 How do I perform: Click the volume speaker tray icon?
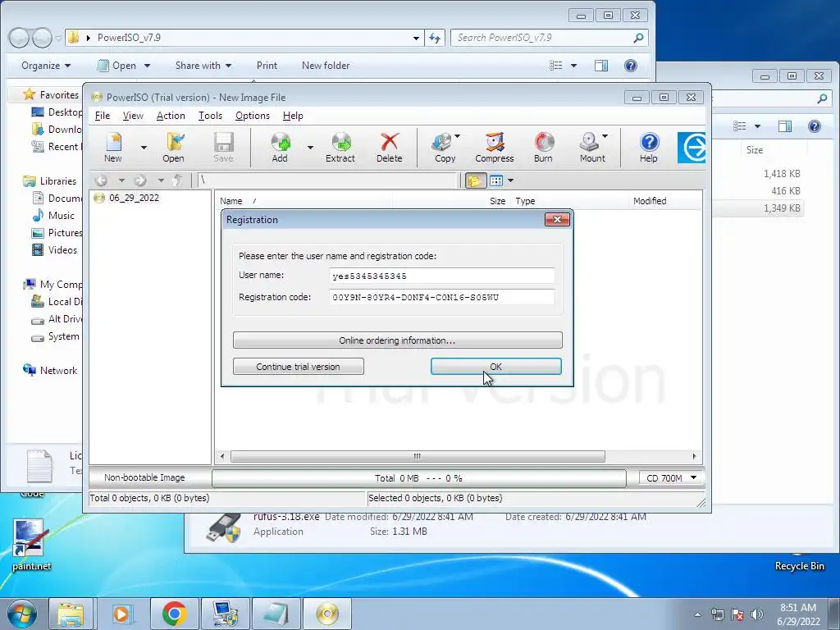tap(757, 614)
